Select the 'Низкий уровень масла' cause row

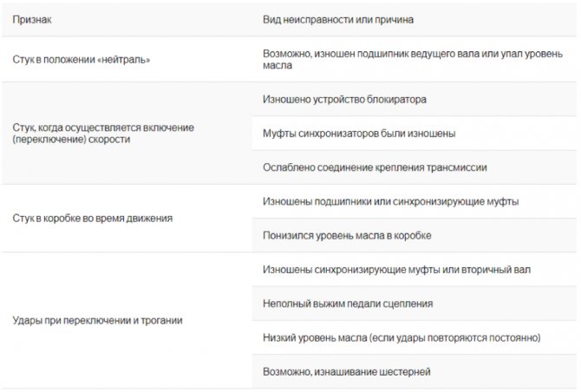coord(401,337)
